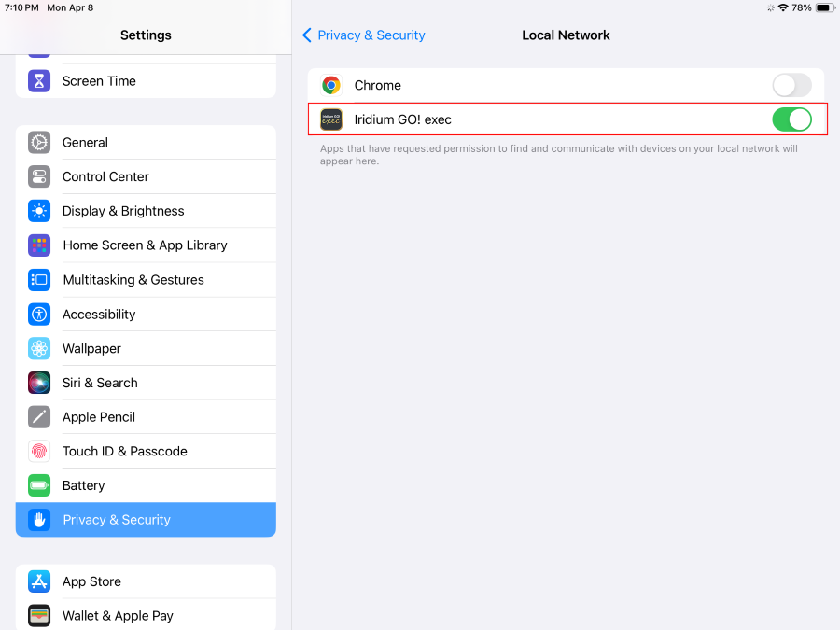Tap the Iridium GO! exec app icon
Viewport: 840px width, 630px height.
(331, 119)
